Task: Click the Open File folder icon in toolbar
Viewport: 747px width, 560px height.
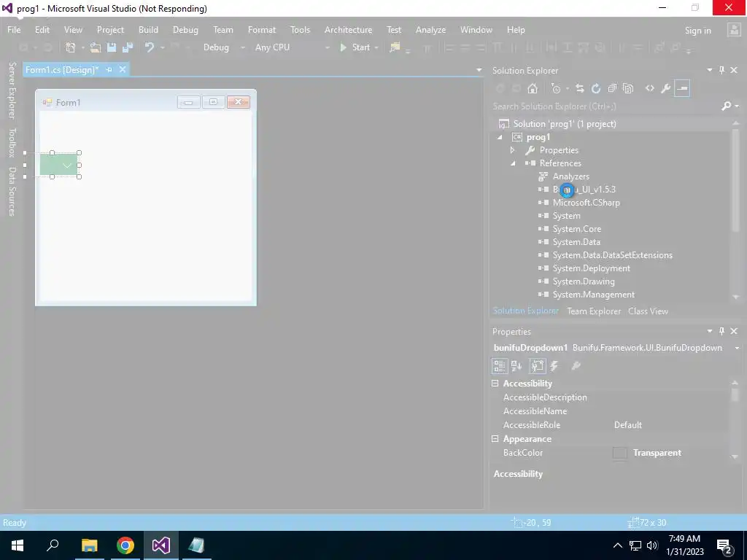Action: [96, 47]
